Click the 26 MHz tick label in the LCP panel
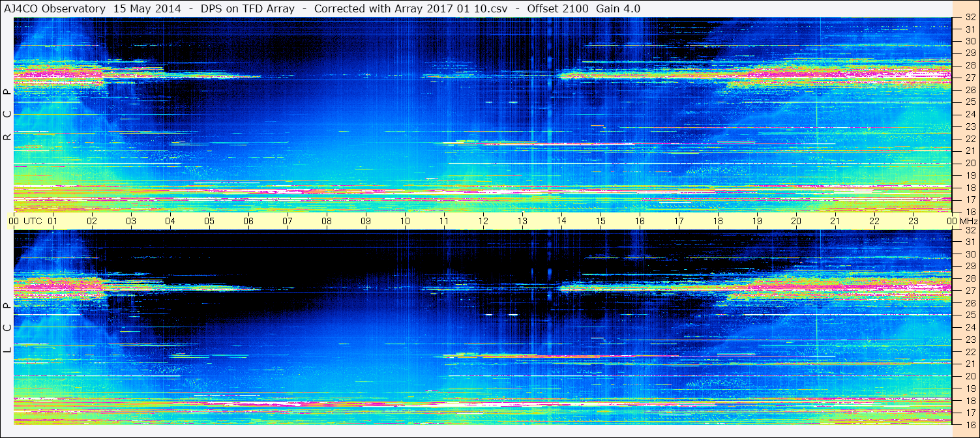The width and height of the screenshot is (980, 438). tap(970, 303)
